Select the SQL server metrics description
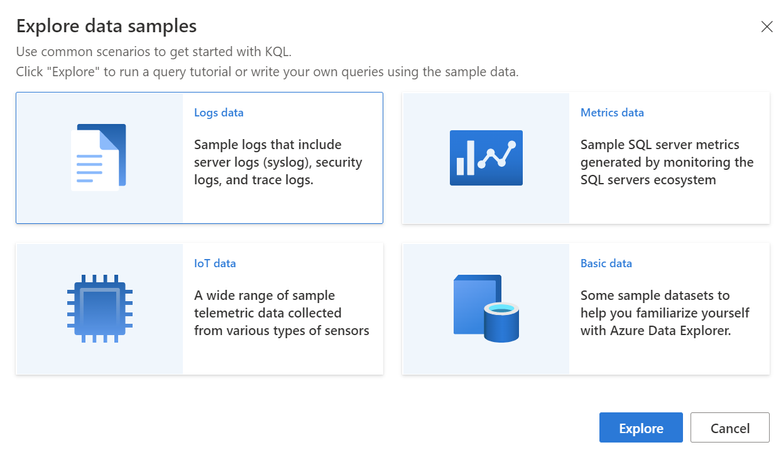781x449 pixels. click(x=667, y=162)
